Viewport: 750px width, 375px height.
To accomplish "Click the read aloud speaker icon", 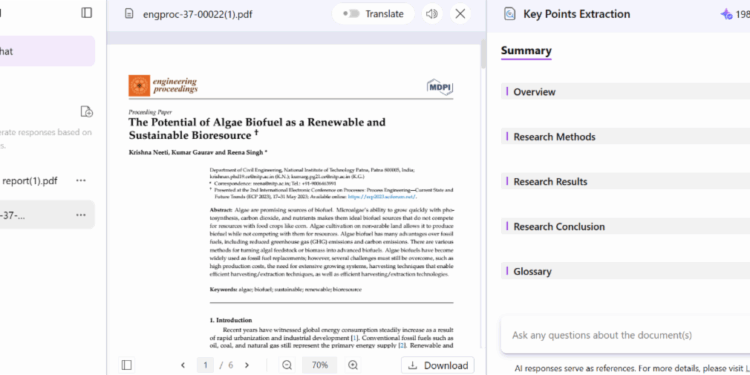I will [x=432, y=14].
